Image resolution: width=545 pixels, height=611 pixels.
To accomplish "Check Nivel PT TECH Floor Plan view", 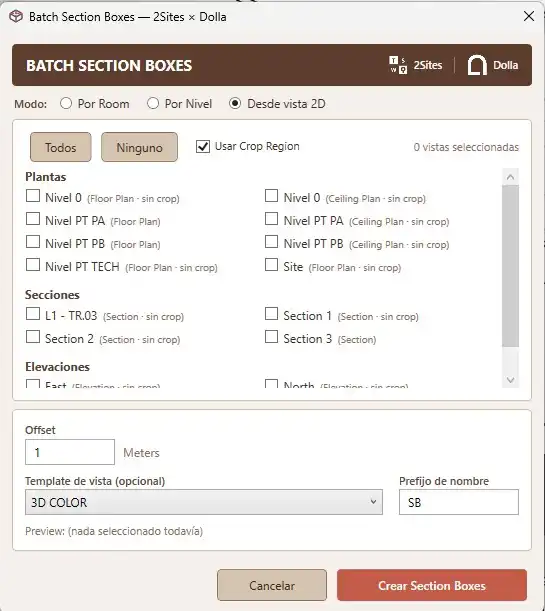I will (x=33, y=265).
